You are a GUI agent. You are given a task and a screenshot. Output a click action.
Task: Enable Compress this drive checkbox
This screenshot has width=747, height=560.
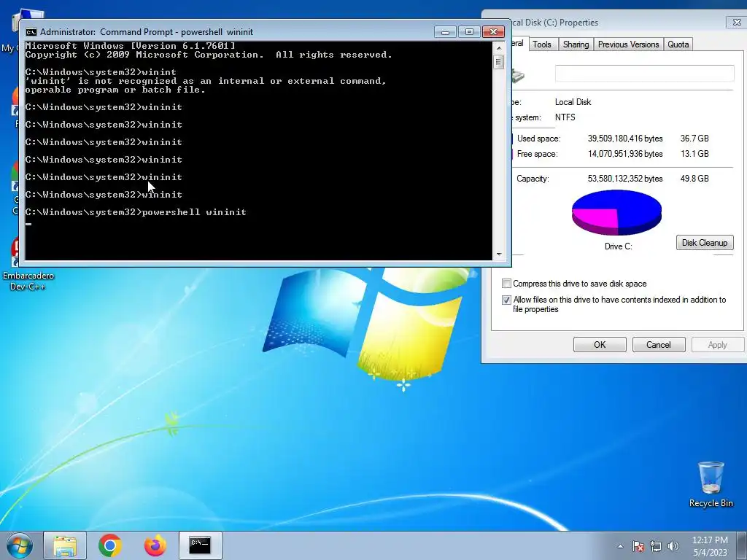coord(506,284)
